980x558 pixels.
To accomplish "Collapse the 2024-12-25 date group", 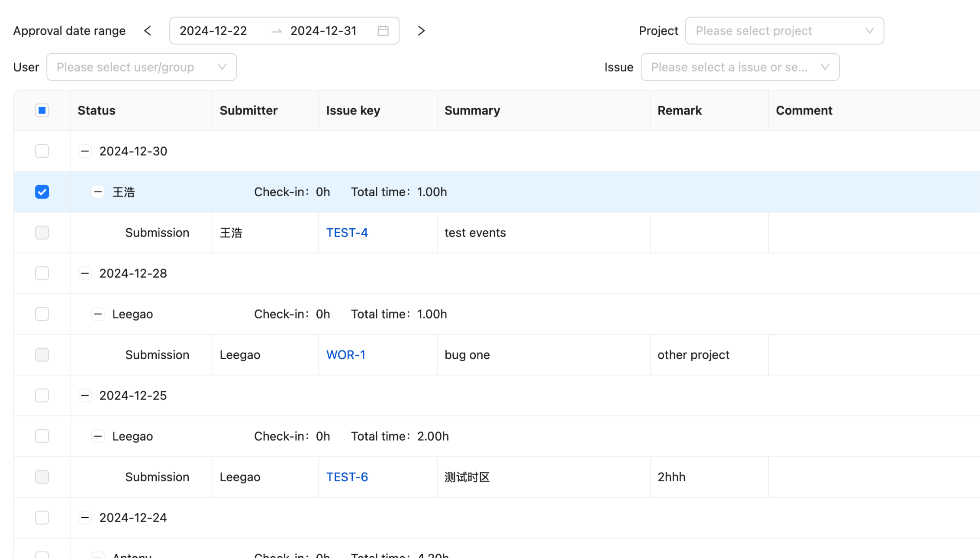I will click(85, 396).
